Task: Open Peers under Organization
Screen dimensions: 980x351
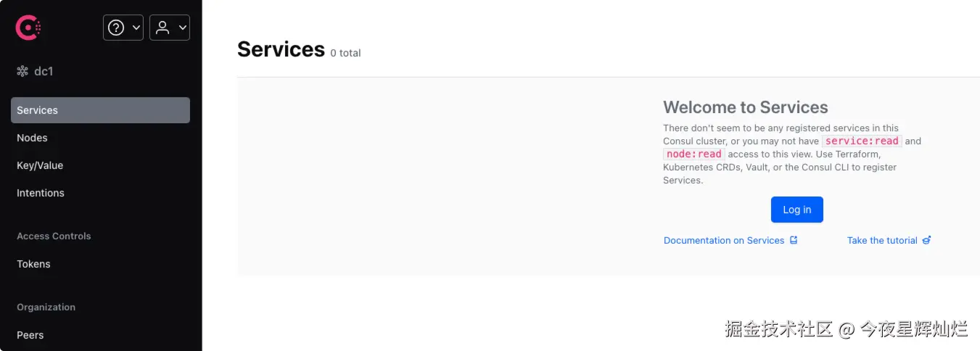Action: (30, 335)
